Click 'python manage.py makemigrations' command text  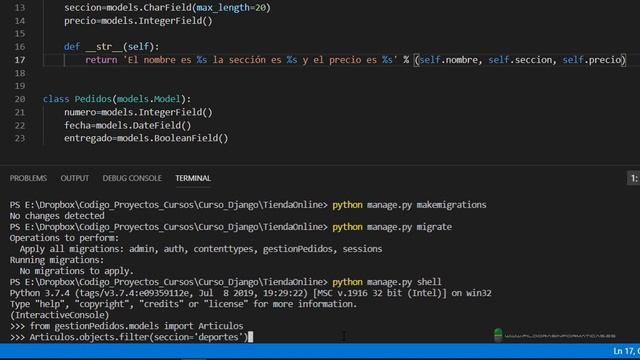click(409, 205)
